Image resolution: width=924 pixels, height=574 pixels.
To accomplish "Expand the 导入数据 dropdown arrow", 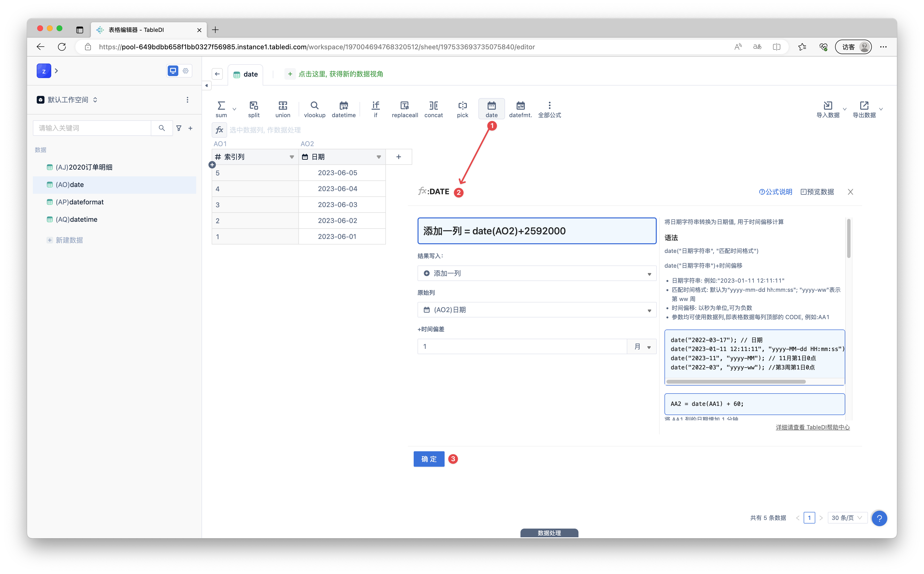I will [845, 109].
